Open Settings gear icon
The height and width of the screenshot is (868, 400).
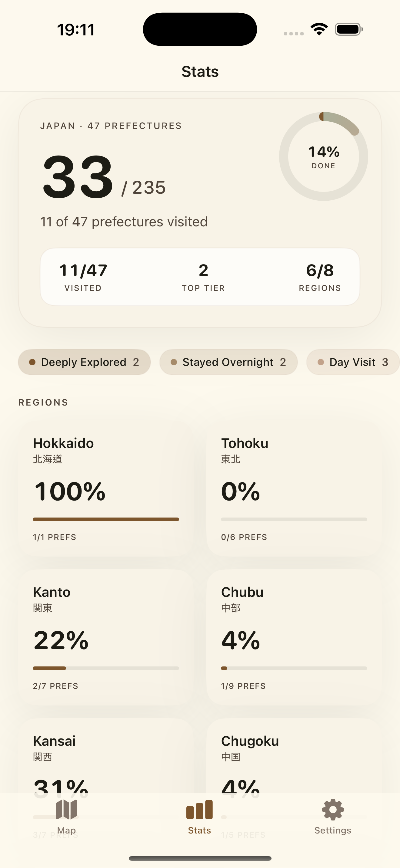333,809
